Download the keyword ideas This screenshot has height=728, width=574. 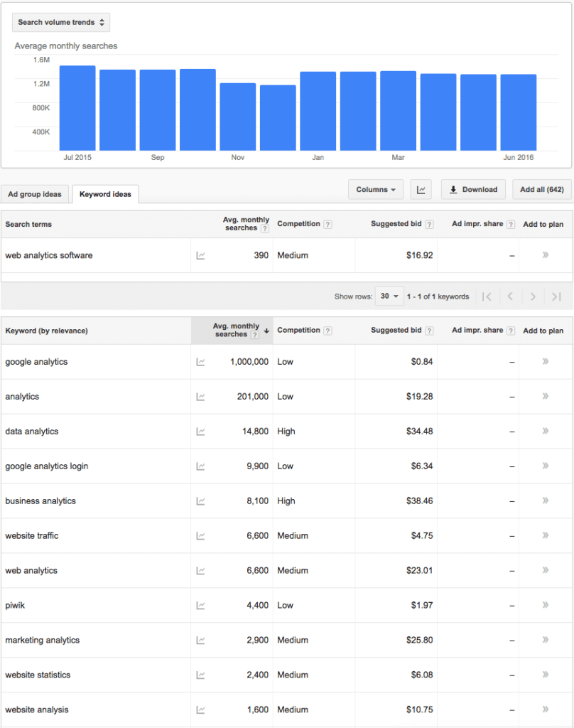point(473,189)
